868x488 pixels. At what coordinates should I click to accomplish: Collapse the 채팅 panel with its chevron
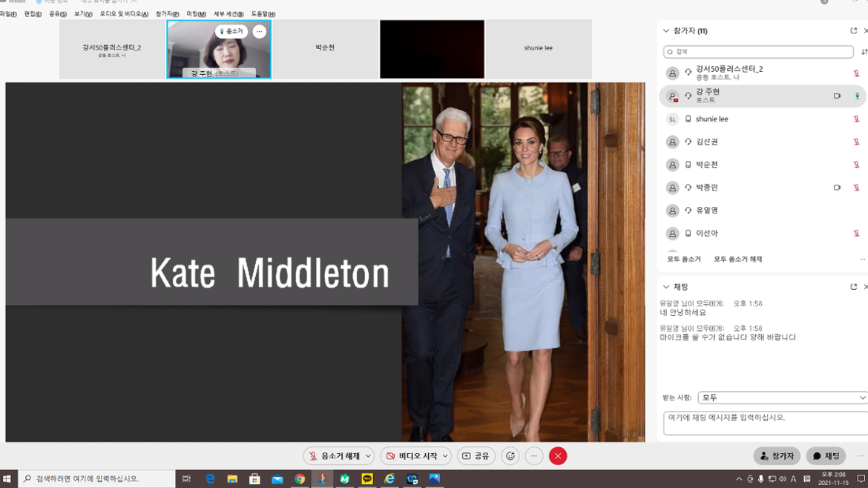pos(666,286)
